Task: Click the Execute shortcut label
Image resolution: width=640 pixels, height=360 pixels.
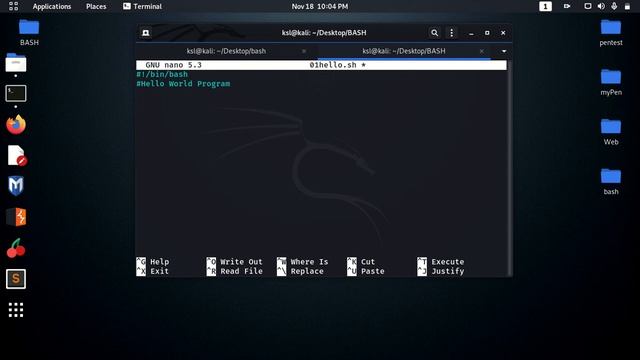Action: (x=448, y=262)
